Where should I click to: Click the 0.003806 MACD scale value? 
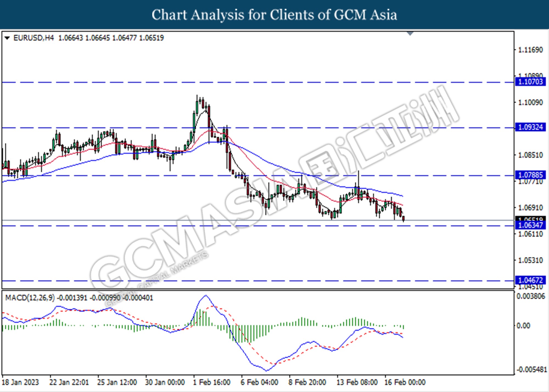coord(531,296)
